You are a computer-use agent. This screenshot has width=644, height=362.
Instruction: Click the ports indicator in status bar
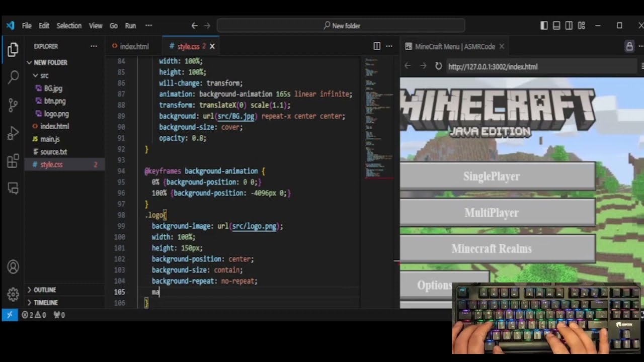coord(59,315)
